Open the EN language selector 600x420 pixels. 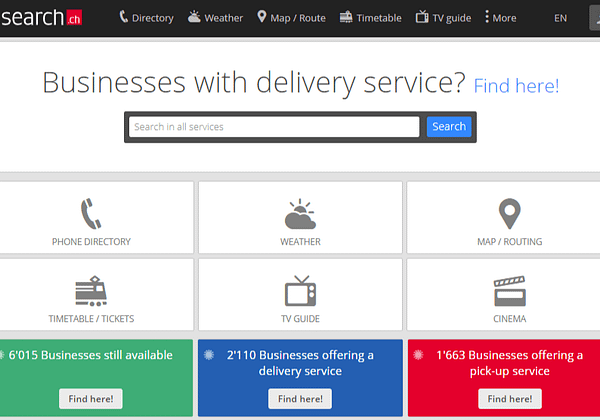(x=560, y=17)
